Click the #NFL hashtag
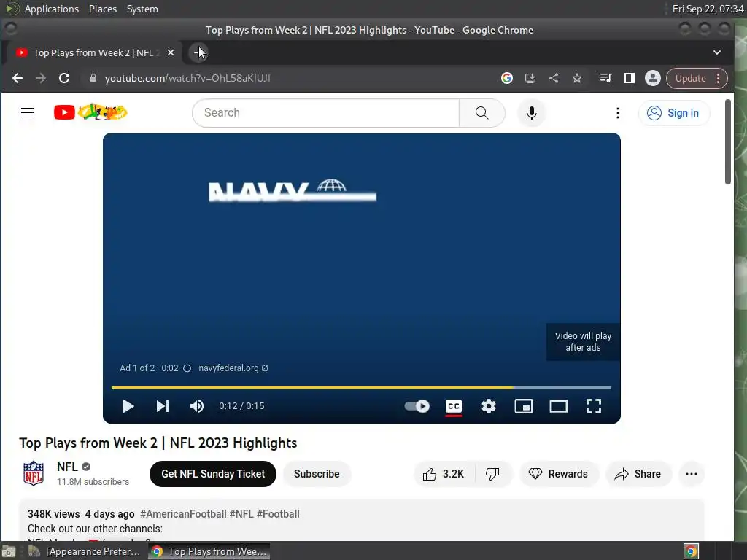Image resolution: width=747 pixels, height=560 pixels. pos(241,514)
